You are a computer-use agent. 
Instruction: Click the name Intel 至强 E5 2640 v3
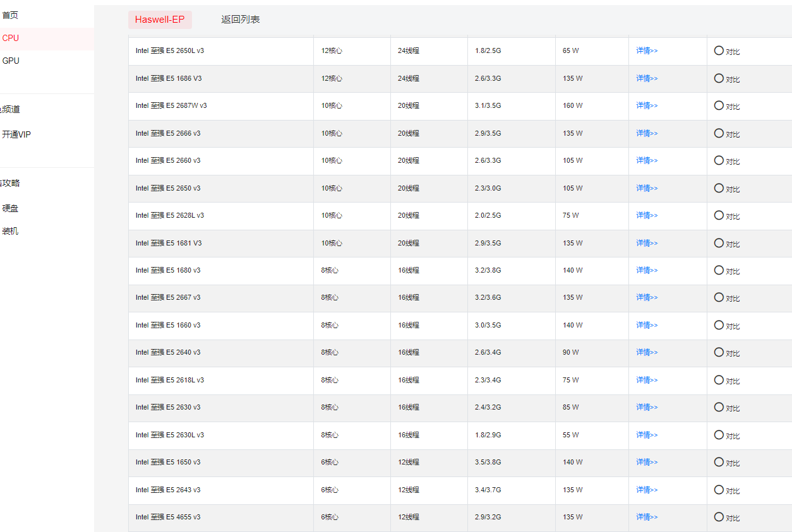[168, 352]
